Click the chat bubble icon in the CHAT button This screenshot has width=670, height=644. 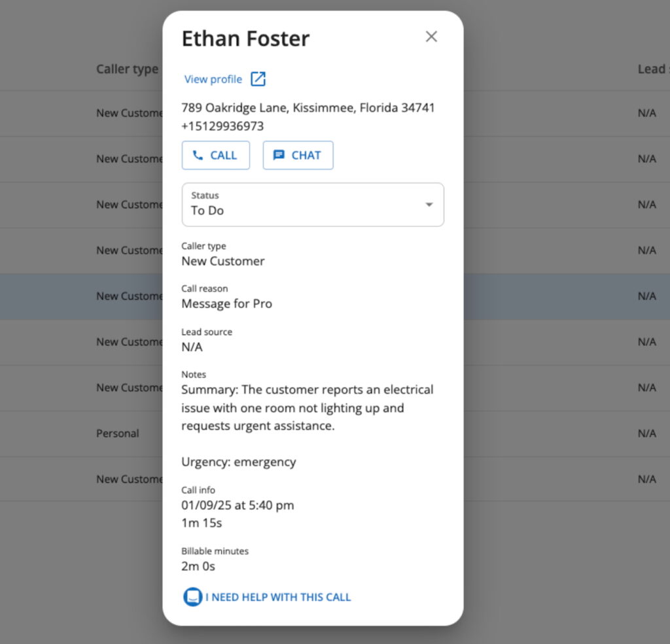pos(279,155)
